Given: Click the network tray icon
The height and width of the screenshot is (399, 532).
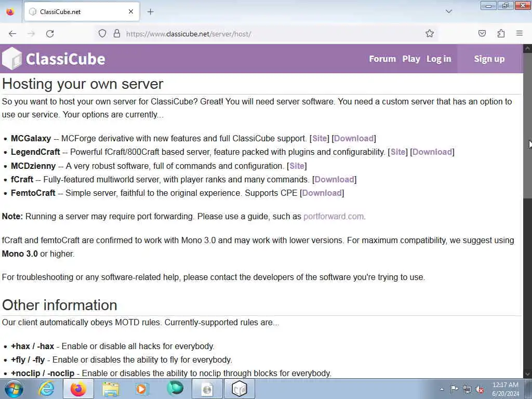Looking at the screenshot, I should pos(467,390).
